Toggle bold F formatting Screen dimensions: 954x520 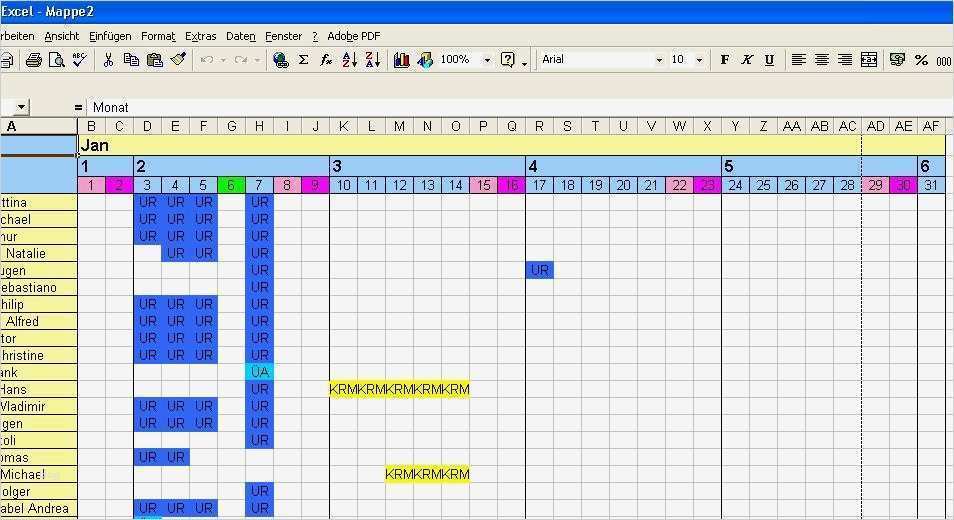point(724,60)
